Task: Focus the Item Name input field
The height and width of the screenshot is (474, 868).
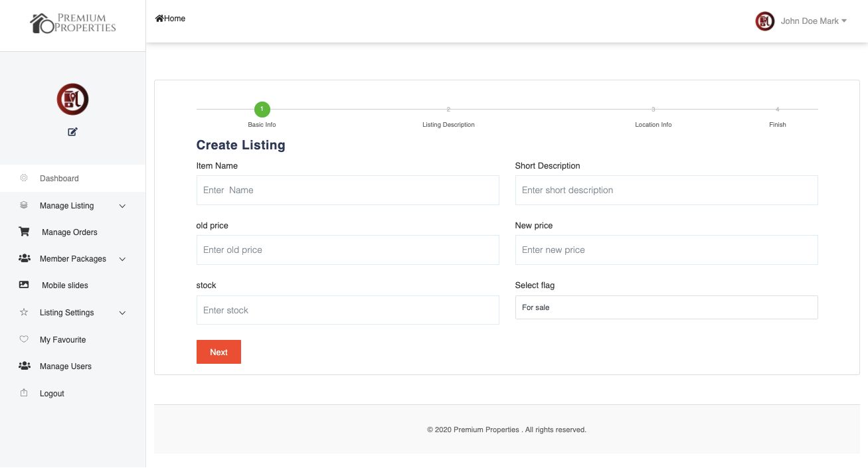Action: coord(347,190)
